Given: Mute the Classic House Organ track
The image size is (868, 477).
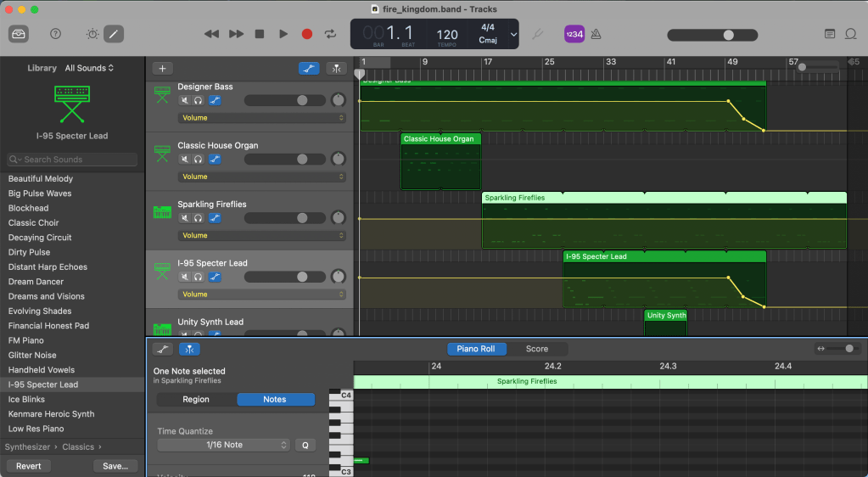Looking at the screenshot, I should tap(185, 159).
